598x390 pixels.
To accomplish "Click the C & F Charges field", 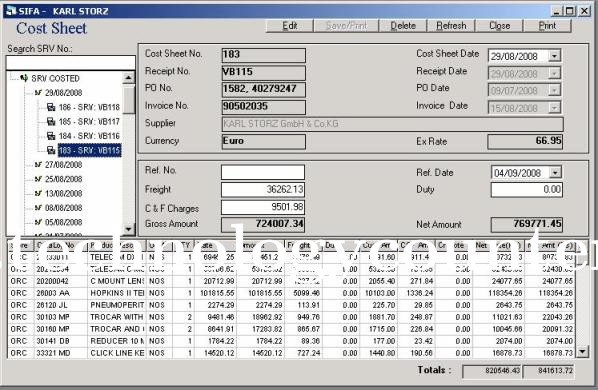I will click(x=263, y=207).
